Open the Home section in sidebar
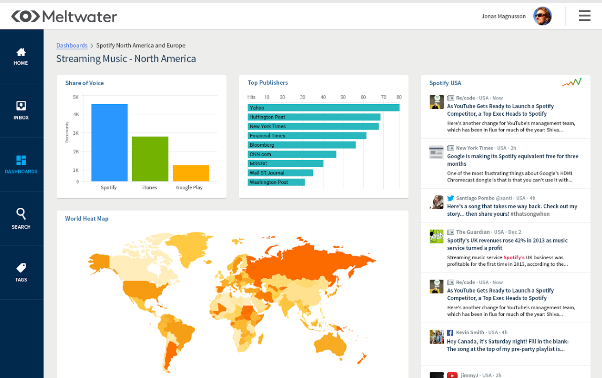 click(21, 56)
